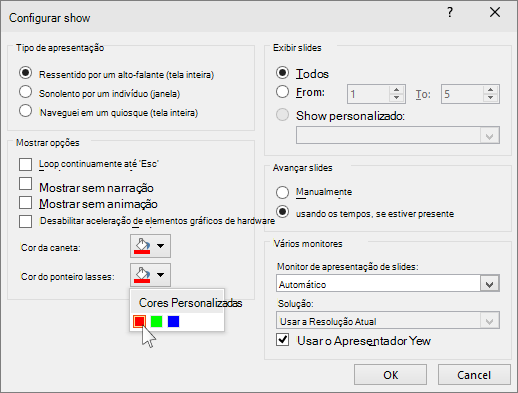This screenshot has height=393, width=518.
Task: Pick the green color swatch
Action: point(156,322)
